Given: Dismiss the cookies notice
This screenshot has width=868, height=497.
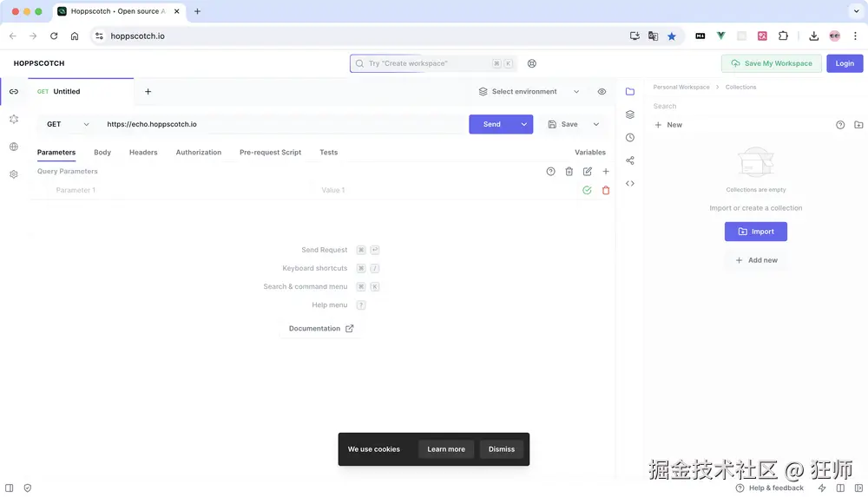Looking at the screenshot, I should coord(502,449).
